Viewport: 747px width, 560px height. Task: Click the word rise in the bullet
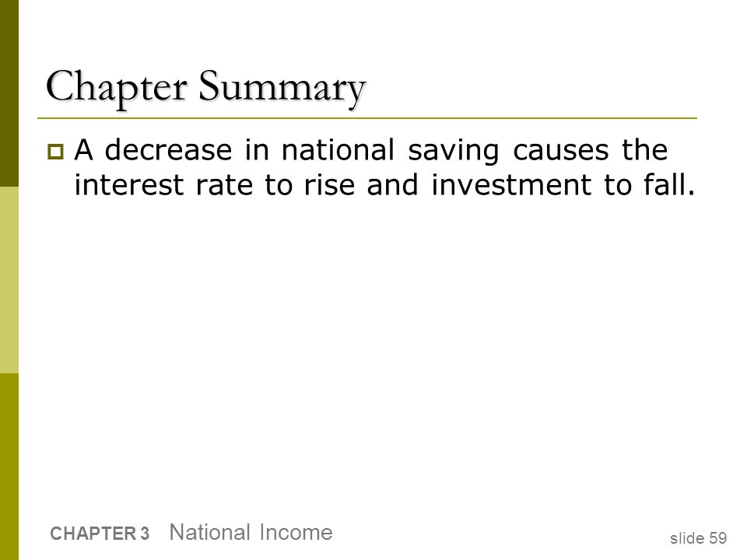tap(330, 185)
